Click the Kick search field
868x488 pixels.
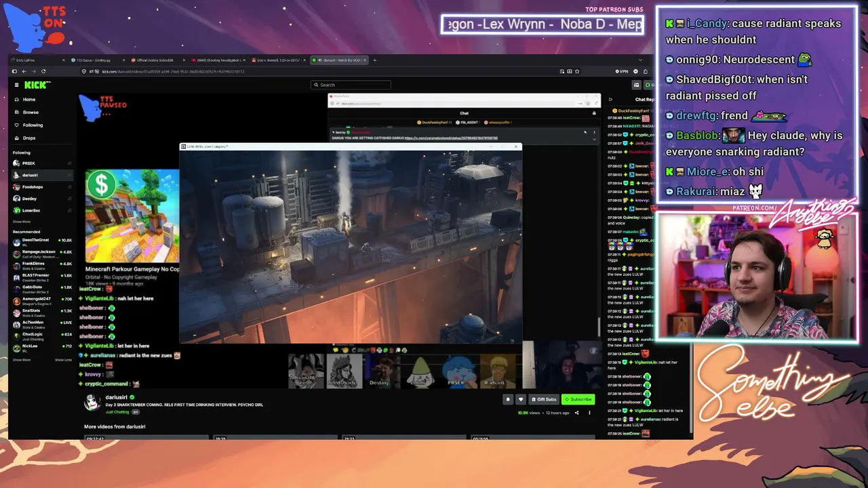point(351,85)
